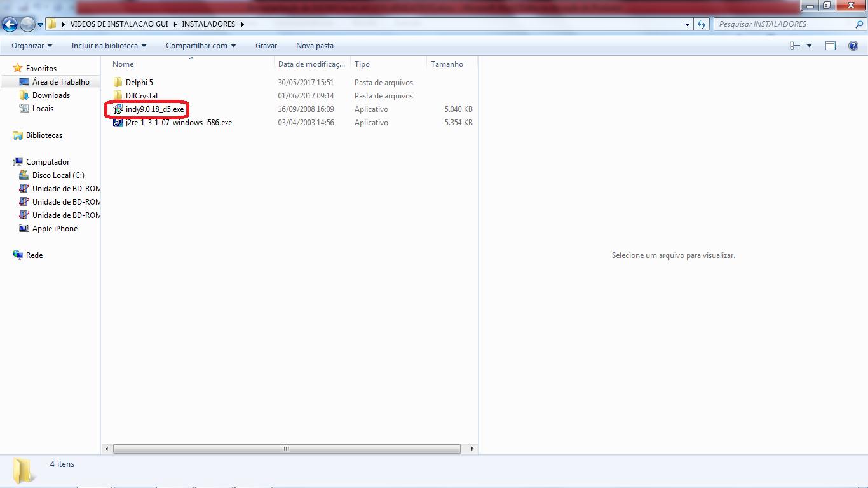Select the j2re-1_3_1_07-windows-i586.exe file
Viewport: 868px width, 488px height.
pyautogui.click(x=179, y=123)
